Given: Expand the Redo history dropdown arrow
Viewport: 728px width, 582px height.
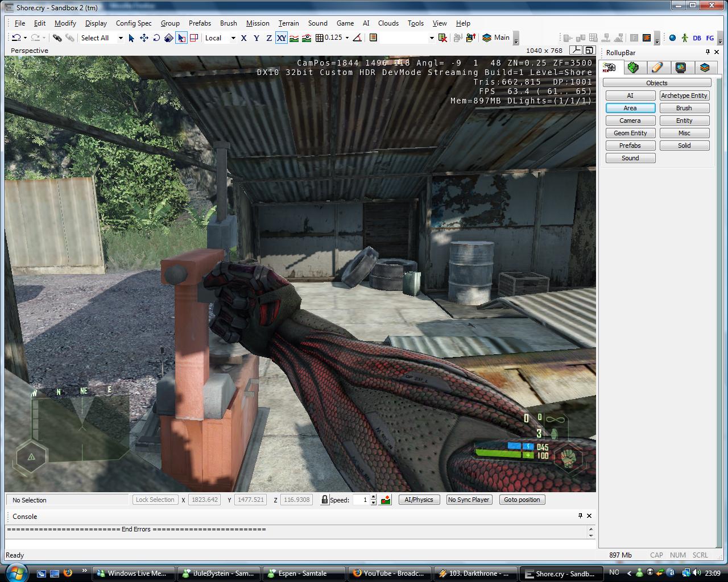Looking at the screenshot, I should (43, 38).
